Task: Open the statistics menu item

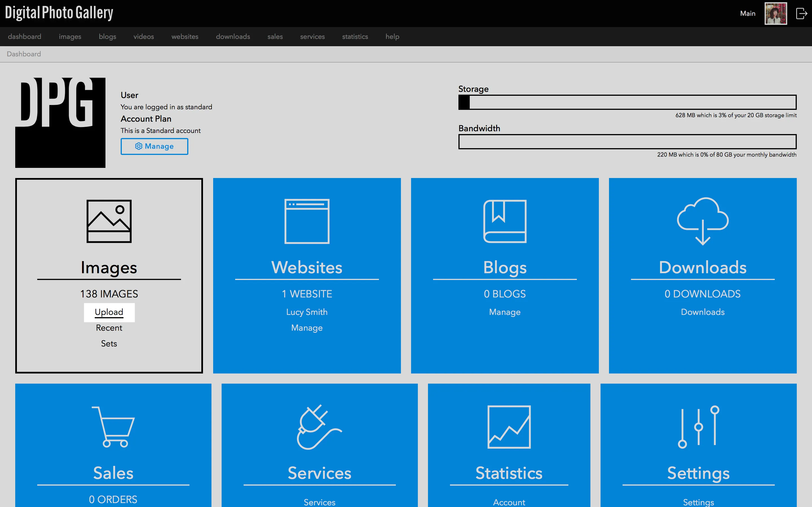Action: point(355,37)
